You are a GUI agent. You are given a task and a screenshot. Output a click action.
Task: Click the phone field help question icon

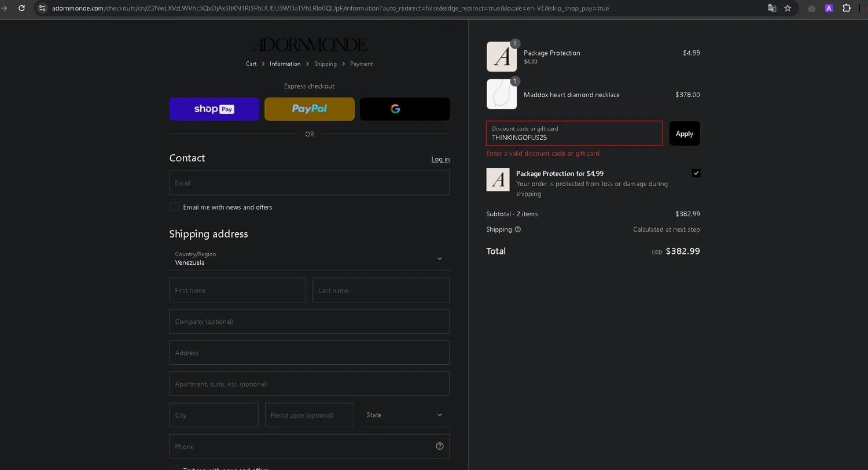(440, 446)
